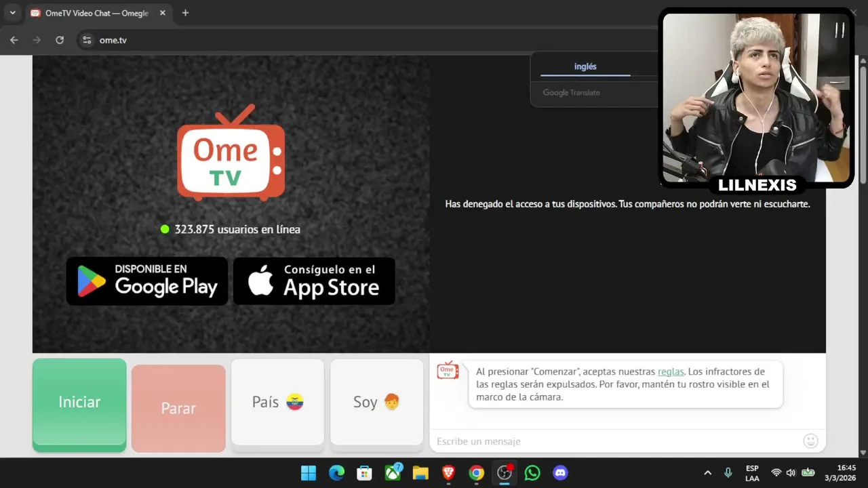Image resolution: width=868 pixels, height=488 pixels.
Task: Select the inglés tab in Google Translate
Action: [x=585, y=66]
